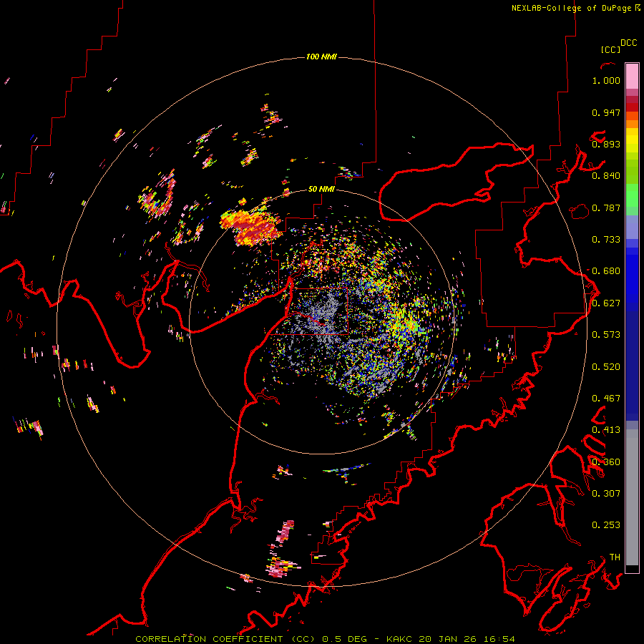Image resolution: width=644 pixels, height=644 pixels.
Task: Click the 0.627 scale value
Action: pyautogui.click(x=606, y=303)
